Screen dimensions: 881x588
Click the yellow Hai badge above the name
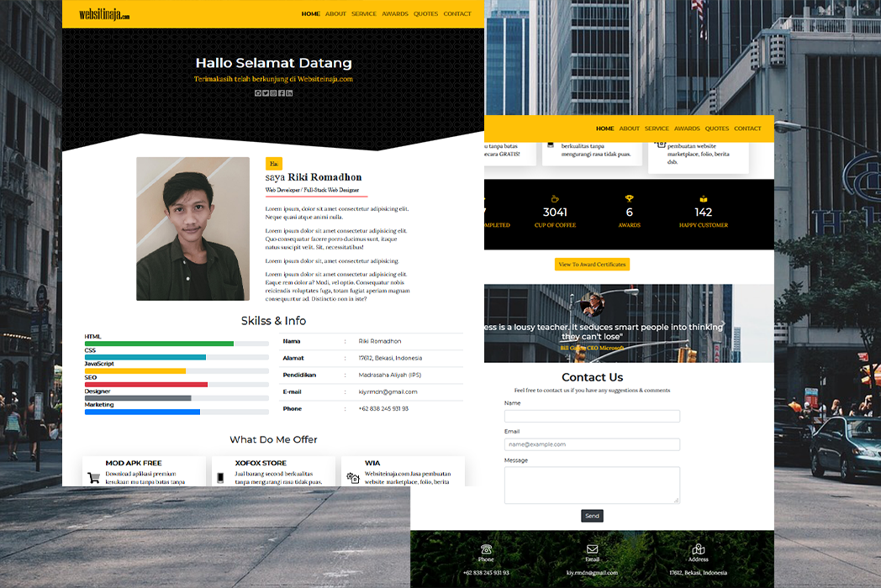click(273, 164)
